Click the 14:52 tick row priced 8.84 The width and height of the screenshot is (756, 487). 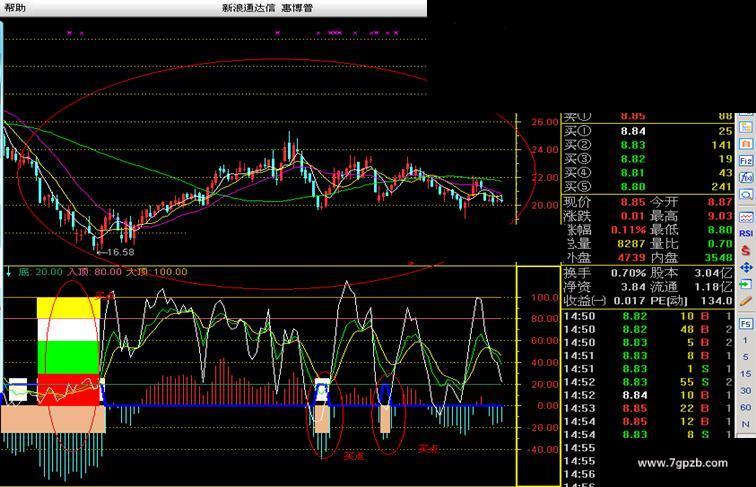[649, 395]
